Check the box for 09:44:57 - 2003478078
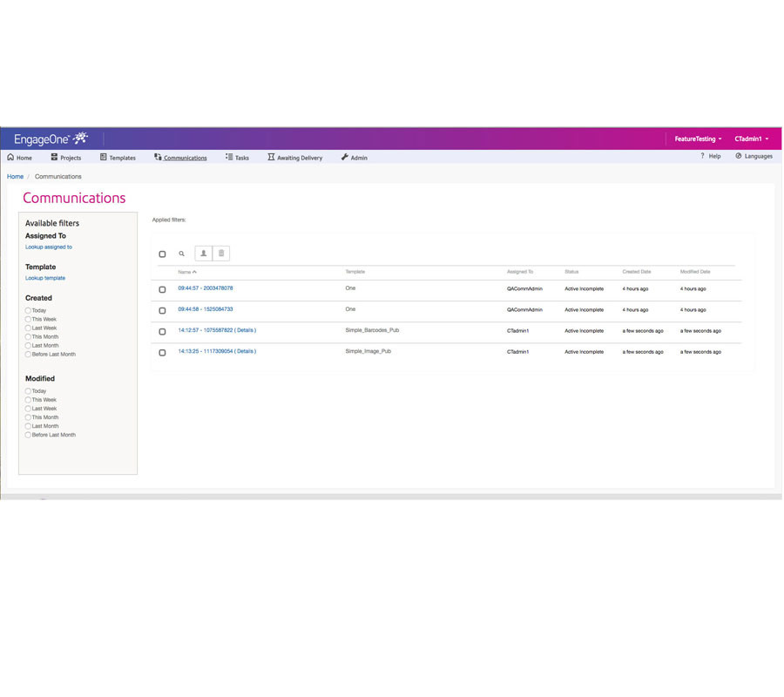 (162, 289)
